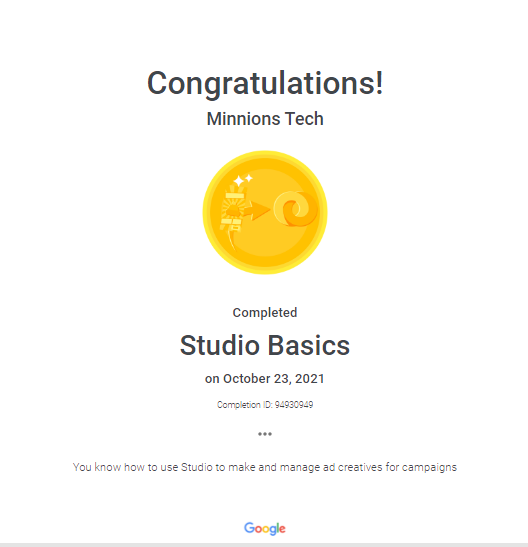
Task: Click the sparkle stars on the badge
Action: tap(243, 180)
